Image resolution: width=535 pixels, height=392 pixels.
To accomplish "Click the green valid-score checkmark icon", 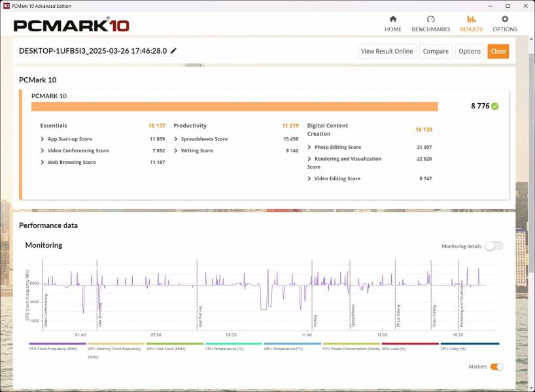I will point(494,106).
